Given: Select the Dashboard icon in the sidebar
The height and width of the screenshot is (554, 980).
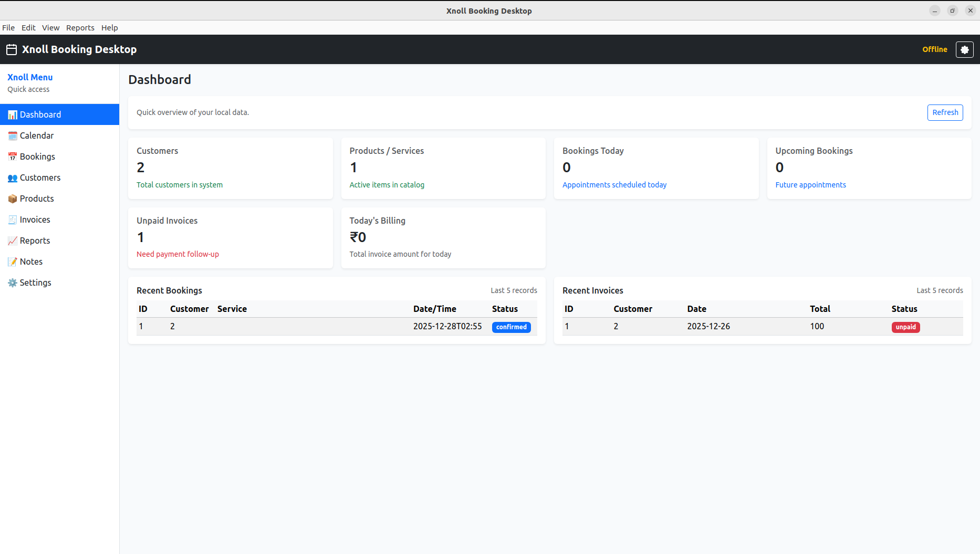Looking at the screenshot, I should coord(13,114).
